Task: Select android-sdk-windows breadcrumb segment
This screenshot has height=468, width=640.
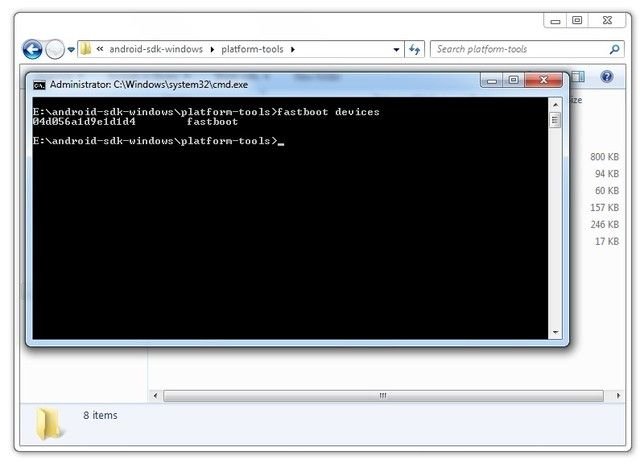Action: pos(156,49)
